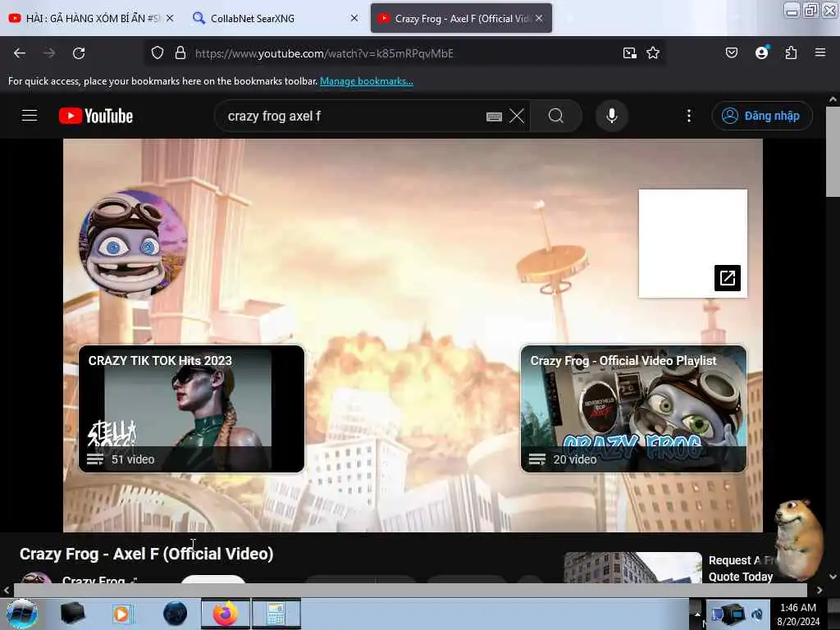Bookmark this page with the star icon

[652, 53]
